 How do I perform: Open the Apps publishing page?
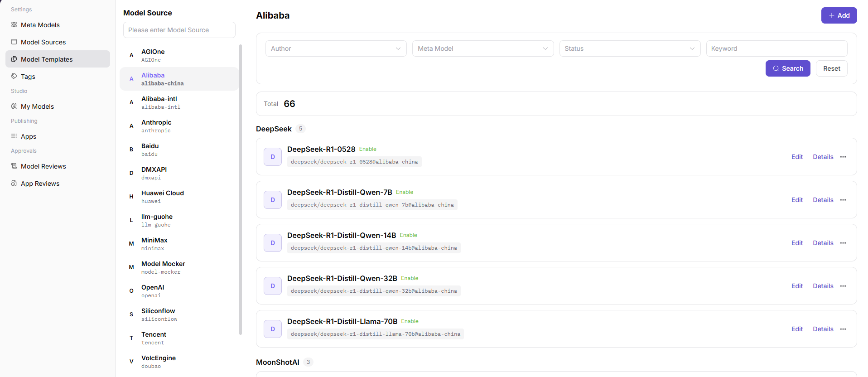(58, 136)
